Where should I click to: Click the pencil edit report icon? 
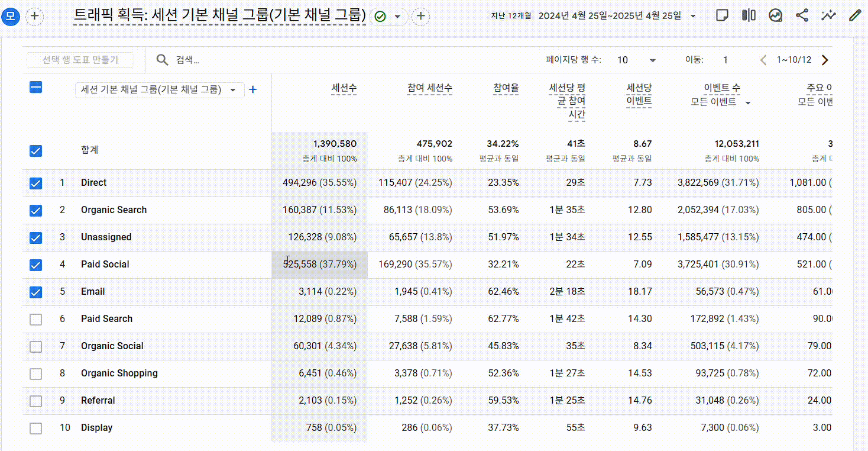tap(855, 16)
